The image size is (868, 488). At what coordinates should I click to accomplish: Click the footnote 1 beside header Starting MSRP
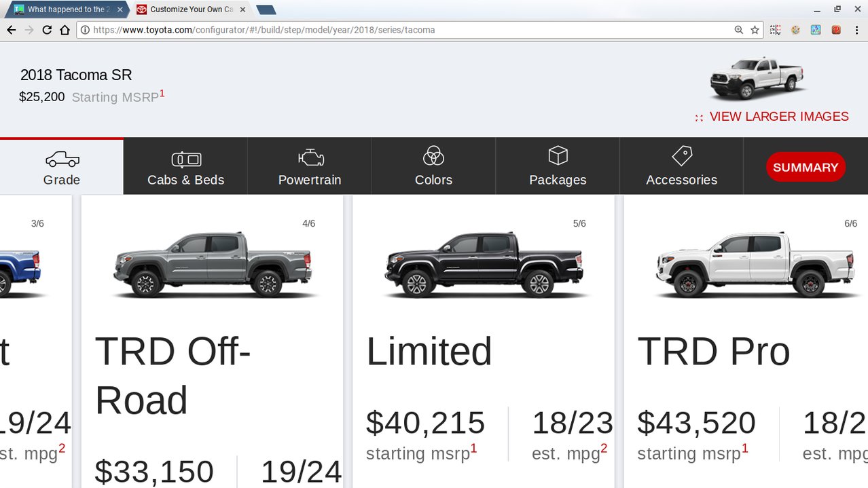pyautogui.click(x=162, y=93)
